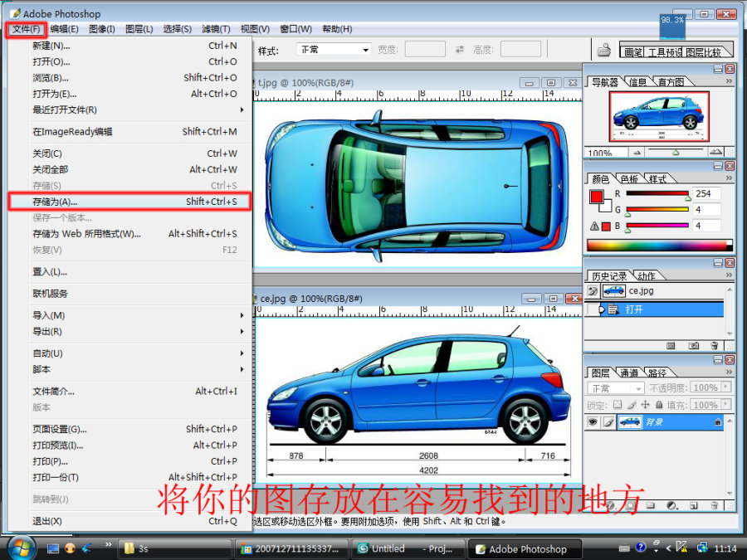Click the lock transparent pixels icon in Layers panel
747x560 pixels.
(x=618, y=405)
